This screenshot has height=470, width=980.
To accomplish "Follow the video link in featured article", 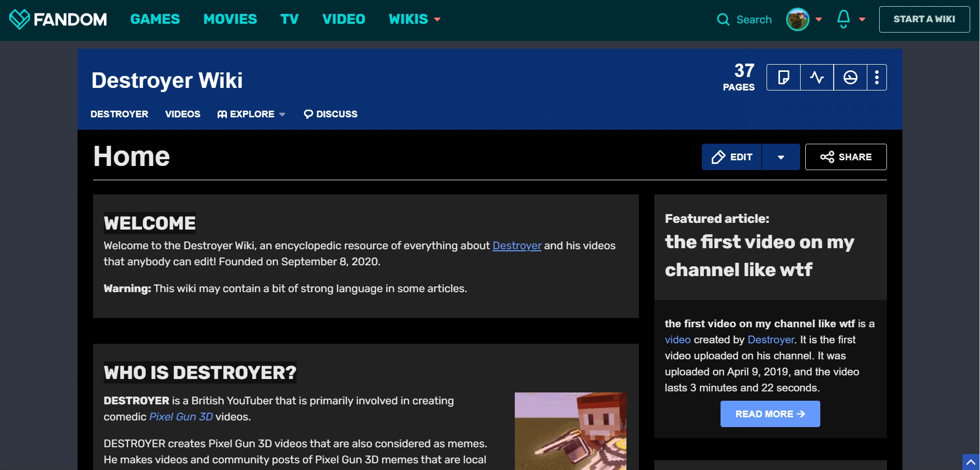I will click(678, 340).
